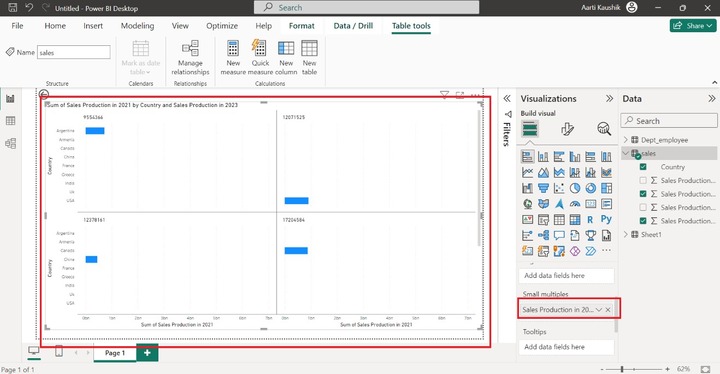Select the Clustered bar chart visual
720x374 pixels.
[x=559, y=157]
